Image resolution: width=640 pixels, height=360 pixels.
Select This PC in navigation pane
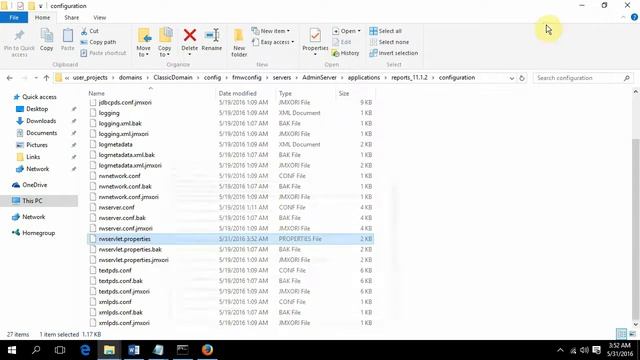32,201
